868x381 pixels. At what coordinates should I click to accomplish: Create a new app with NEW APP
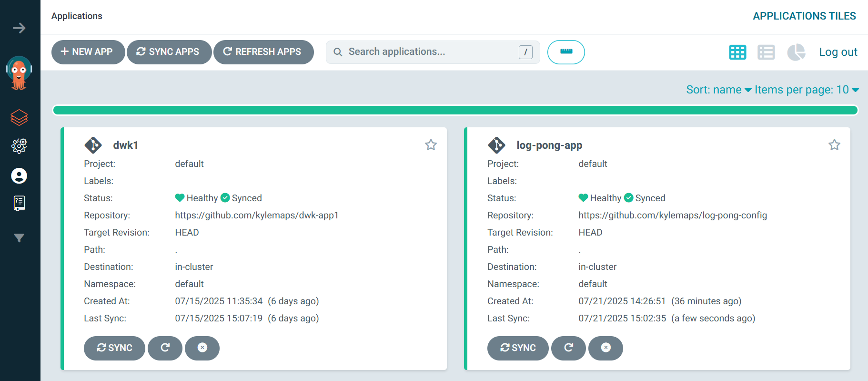tap(88, 52)
